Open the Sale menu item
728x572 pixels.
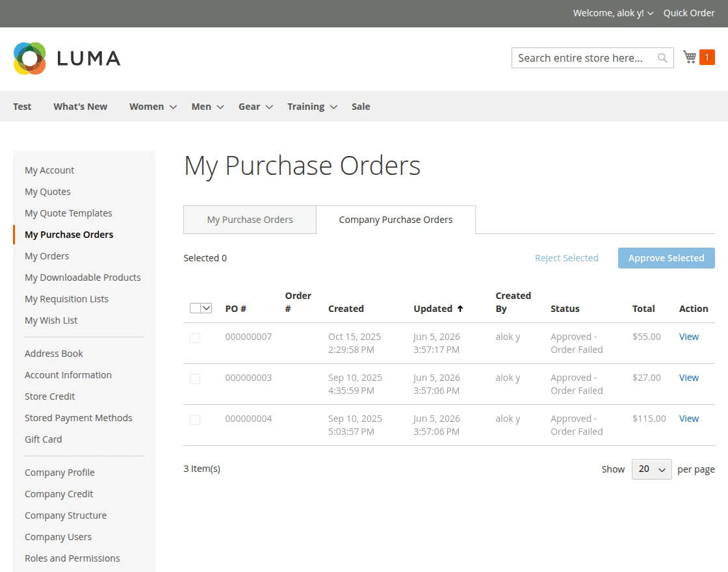[361, 107]
